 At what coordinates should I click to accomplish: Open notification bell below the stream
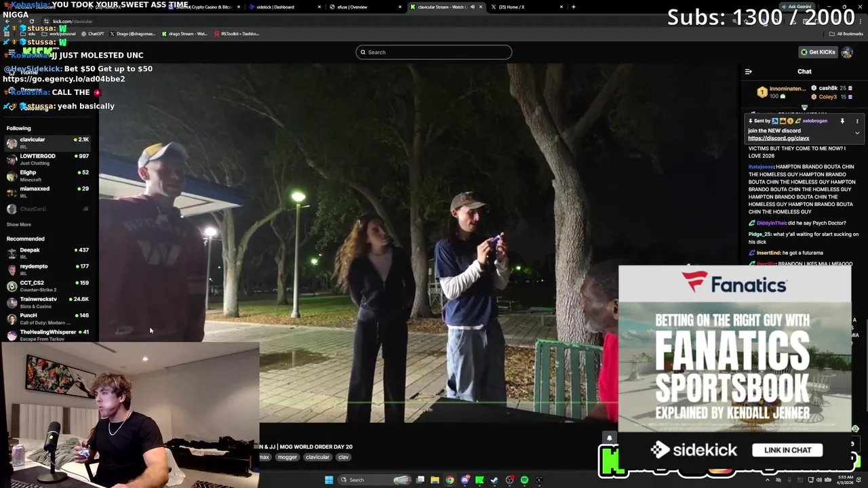[x=609, y=439]
